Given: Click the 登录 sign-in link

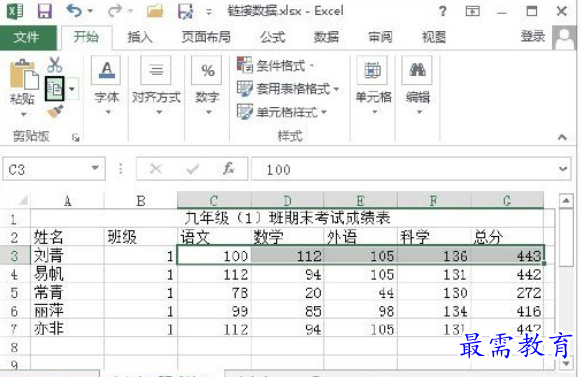Looking at the screenshot, I should click(533, 36).
